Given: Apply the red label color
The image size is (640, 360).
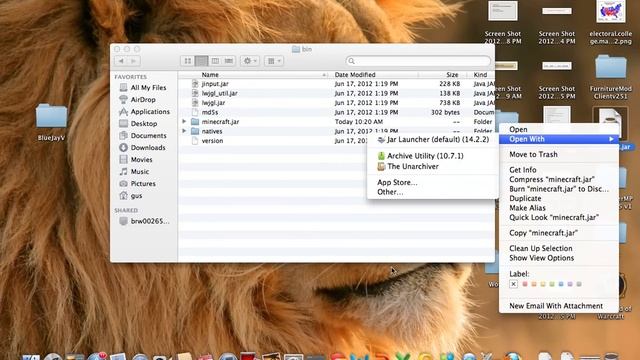Looking at the screenshot, I should pos(525,284).
